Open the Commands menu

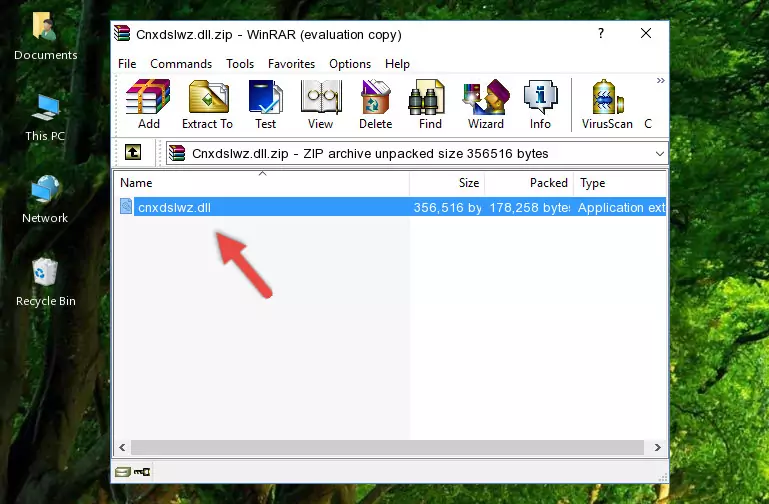[x=181, y=64]
